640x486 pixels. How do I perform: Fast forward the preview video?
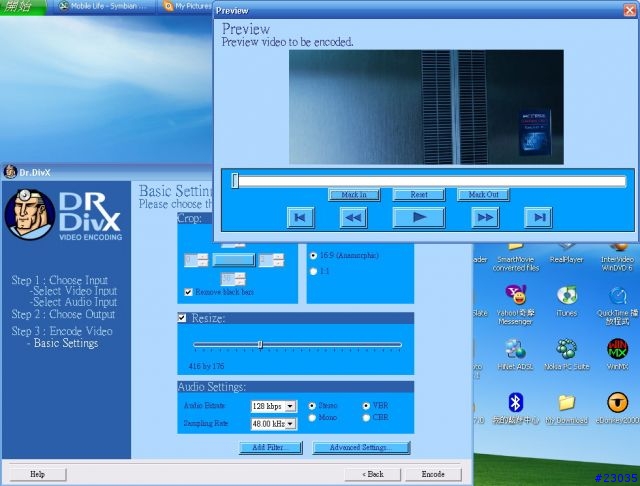pos(485,217)
